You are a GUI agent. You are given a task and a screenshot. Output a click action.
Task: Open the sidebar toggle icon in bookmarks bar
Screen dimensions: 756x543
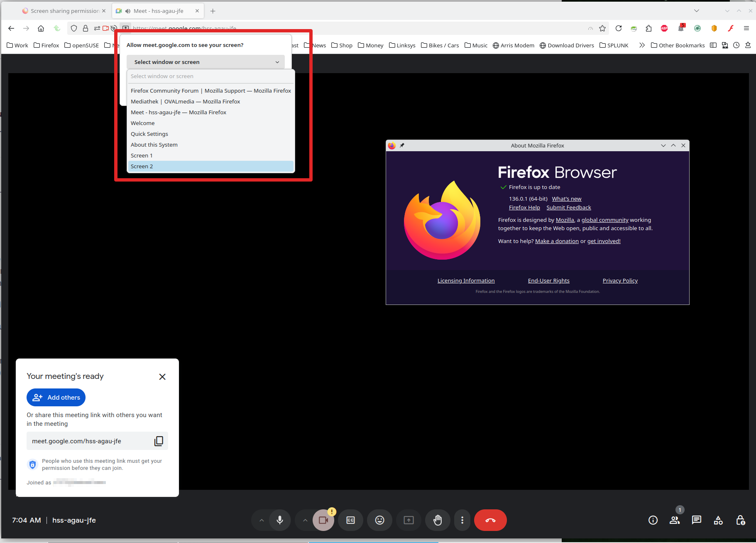[x=713, y=45]
